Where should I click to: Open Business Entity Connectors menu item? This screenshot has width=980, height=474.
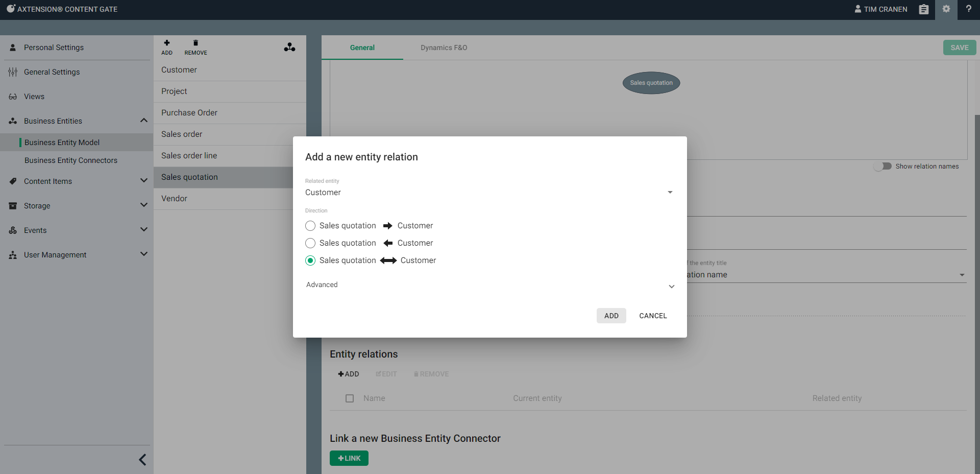[x=71, y=160]
